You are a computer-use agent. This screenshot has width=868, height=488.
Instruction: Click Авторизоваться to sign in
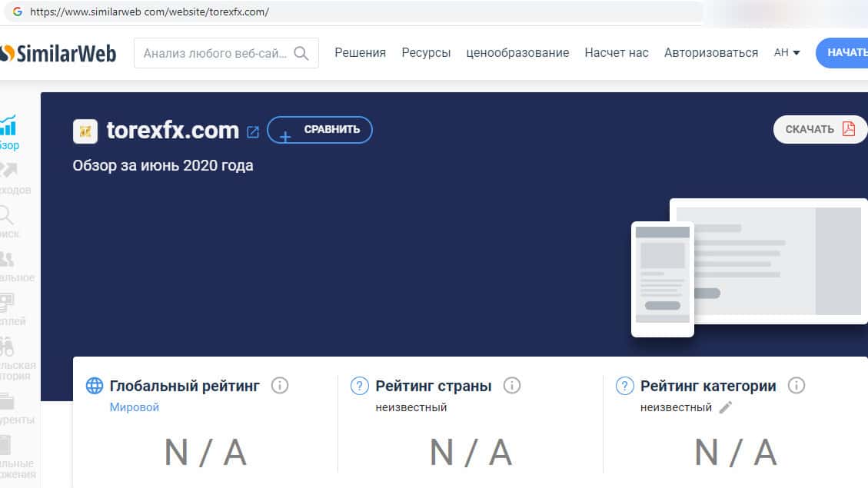[711, 52]
